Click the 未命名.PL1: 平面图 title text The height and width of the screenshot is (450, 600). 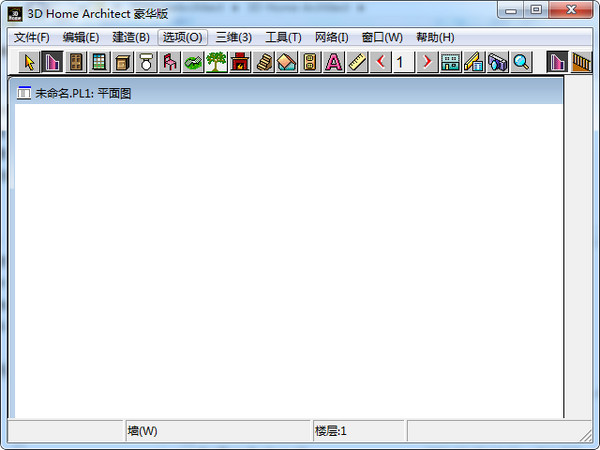[x=83, y=93]
